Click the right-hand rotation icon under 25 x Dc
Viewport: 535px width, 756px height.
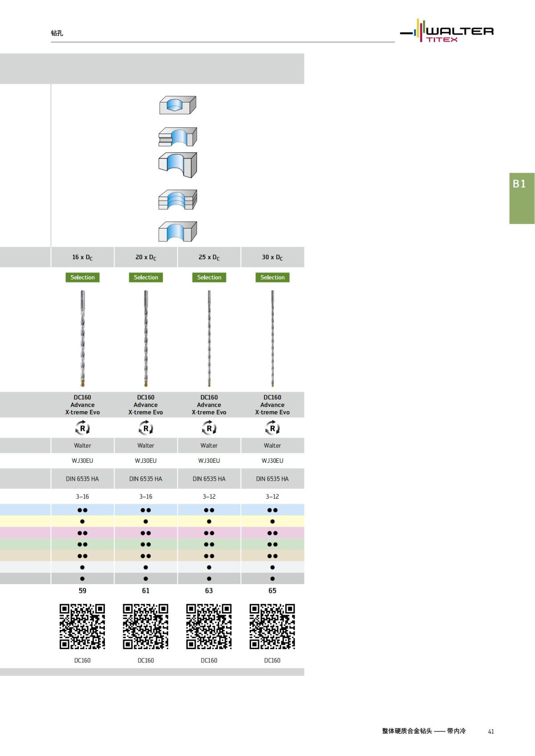[209, 428]
